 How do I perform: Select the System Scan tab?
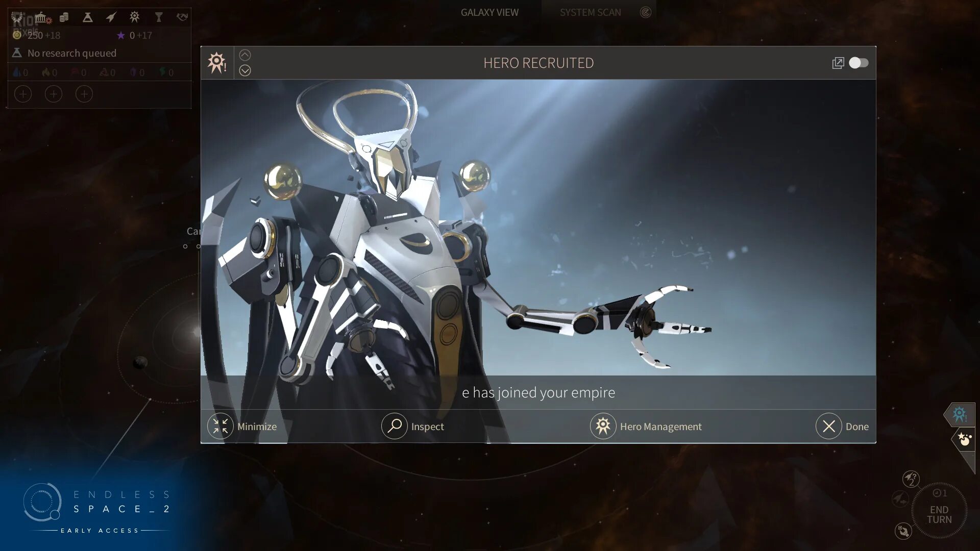pyautogui.click(x=590, y=12)
